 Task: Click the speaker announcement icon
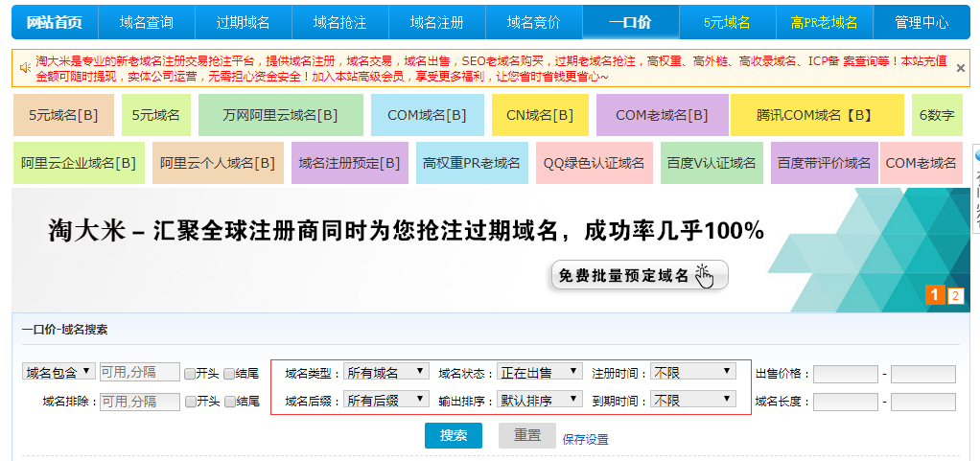click(24, 68)
